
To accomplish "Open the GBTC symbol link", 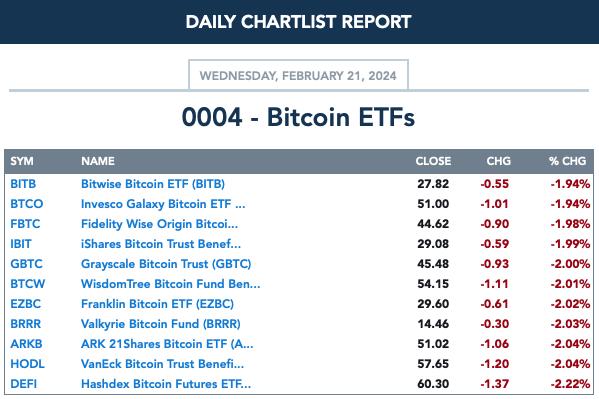I will (26, 264).
